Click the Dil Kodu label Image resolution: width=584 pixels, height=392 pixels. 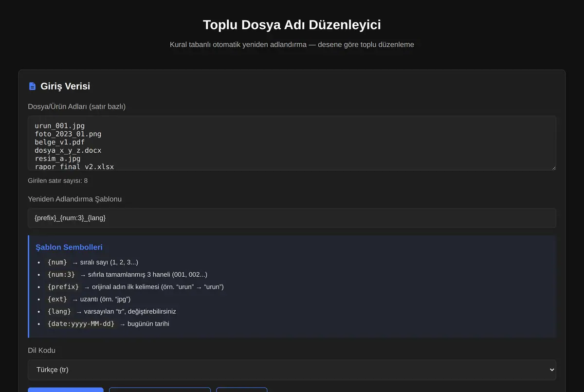(42, 350)
